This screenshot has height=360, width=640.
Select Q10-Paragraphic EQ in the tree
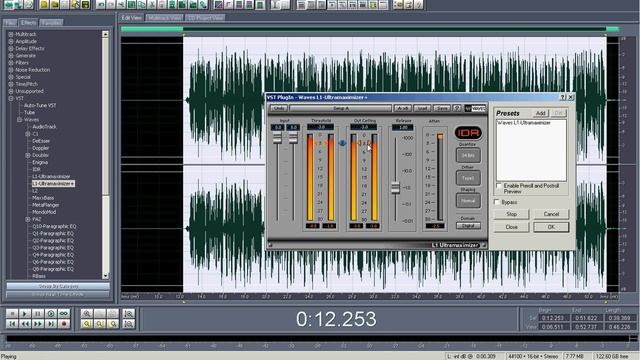[54, 226]
